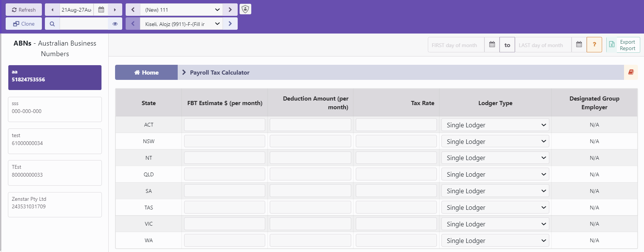The height and width of the screenshot is (252, 644).
Task: Click the search magnifier icon
Action: tap(52, 24)
